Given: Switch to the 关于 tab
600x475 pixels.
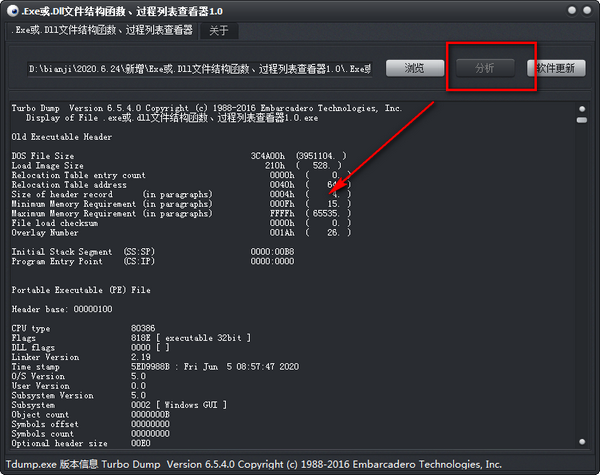Looking at the screenshot, I should [x=219, y=31].
